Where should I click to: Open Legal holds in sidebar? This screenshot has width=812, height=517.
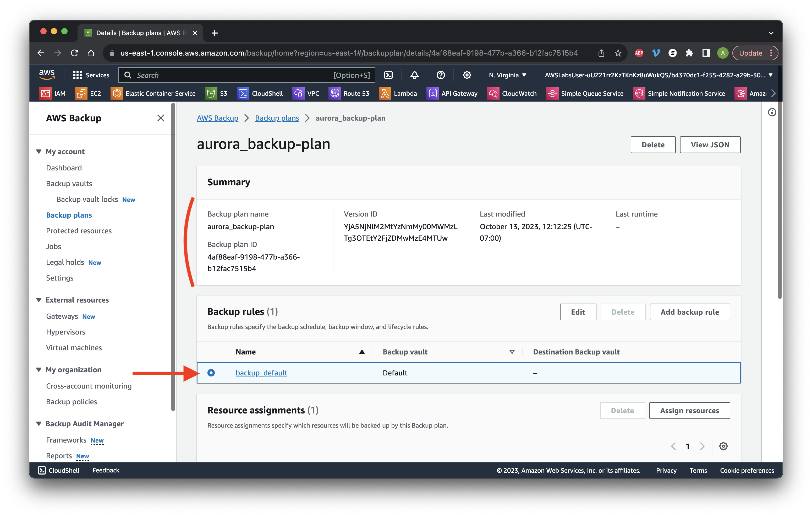pos(65,262)
